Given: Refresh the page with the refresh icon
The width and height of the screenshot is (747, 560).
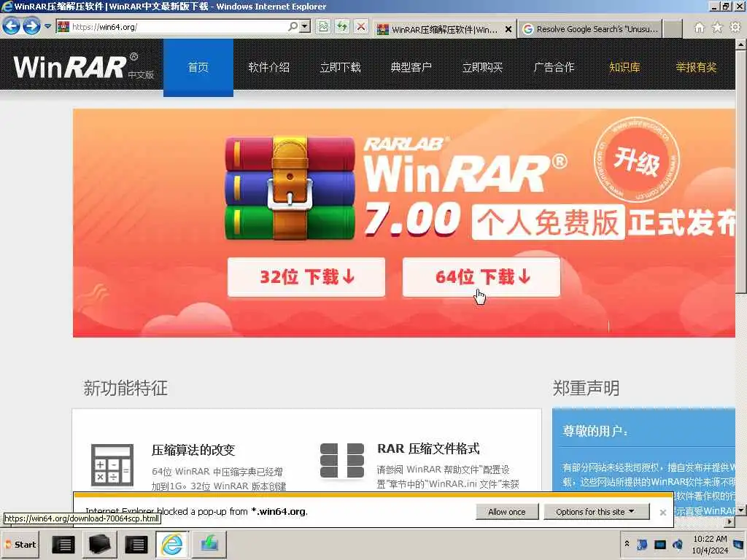Looking at the screenshot, I should (x=342, y=27).
